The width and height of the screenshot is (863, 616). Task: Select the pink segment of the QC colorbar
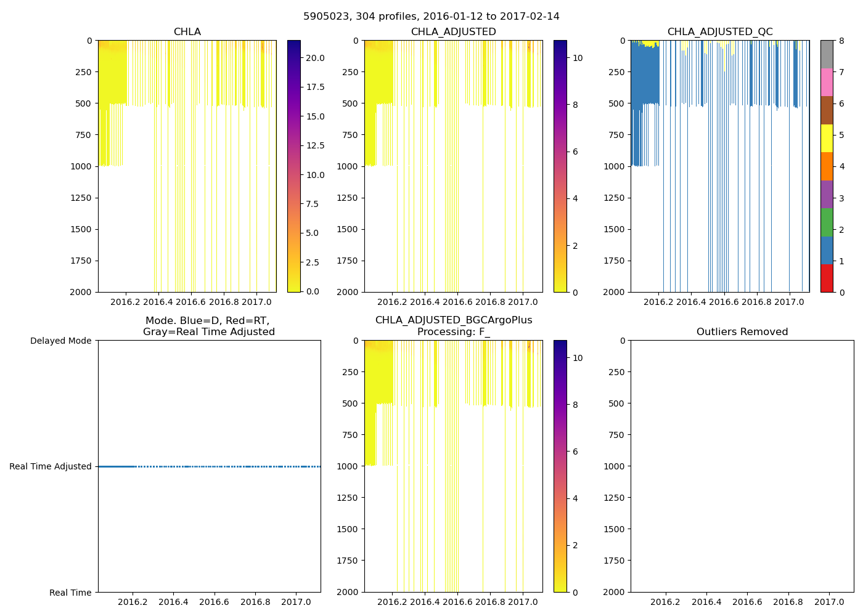click(827, 82)
